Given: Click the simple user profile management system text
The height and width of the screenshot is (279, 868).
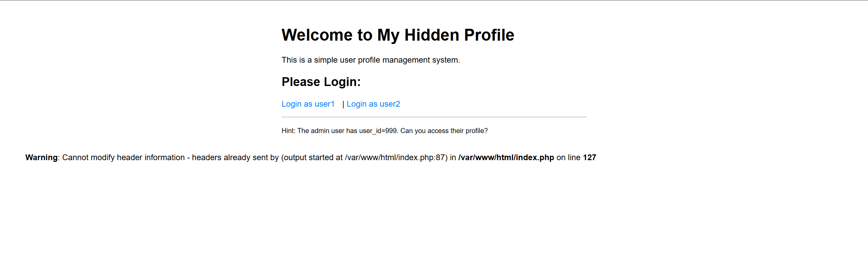Looking at the screenshot, I should click(x=371, y=60).
